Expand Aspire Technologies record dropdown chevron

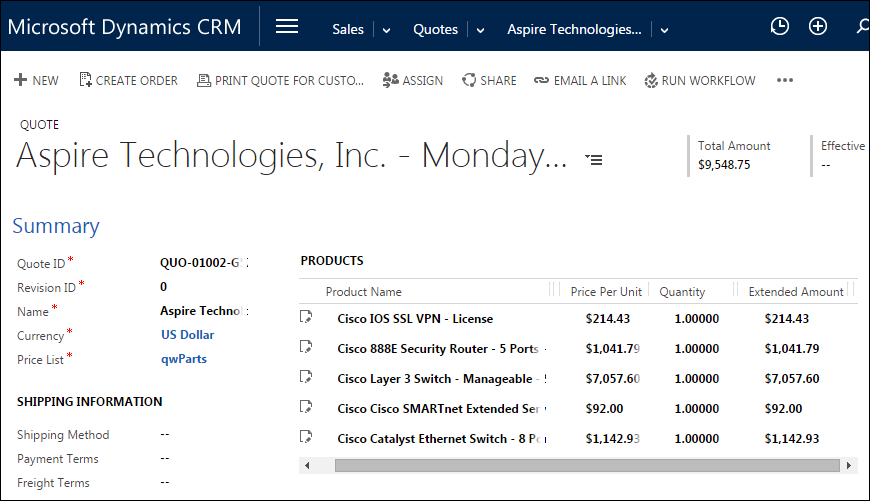[665, 30]
